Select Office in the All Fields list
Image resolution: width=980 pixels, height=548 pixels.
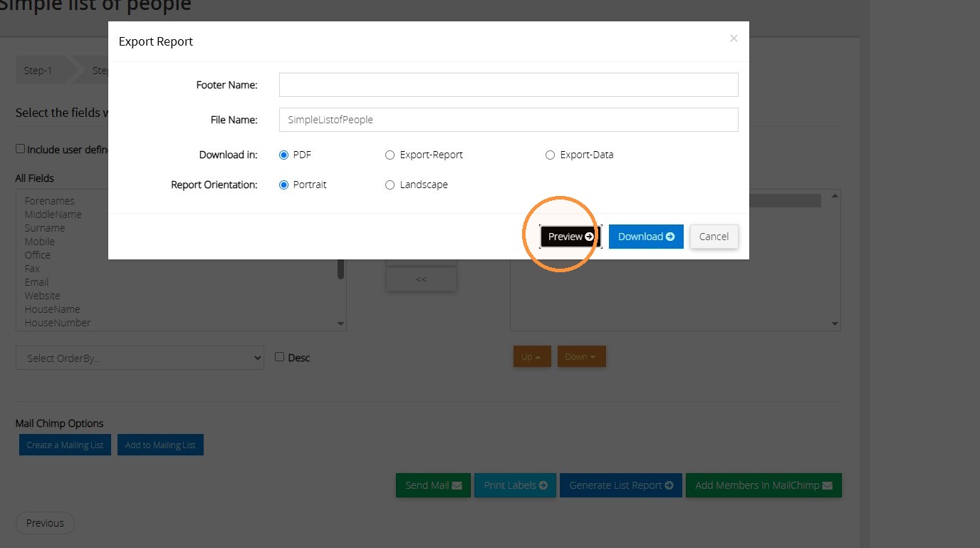(x=38, y=255)
